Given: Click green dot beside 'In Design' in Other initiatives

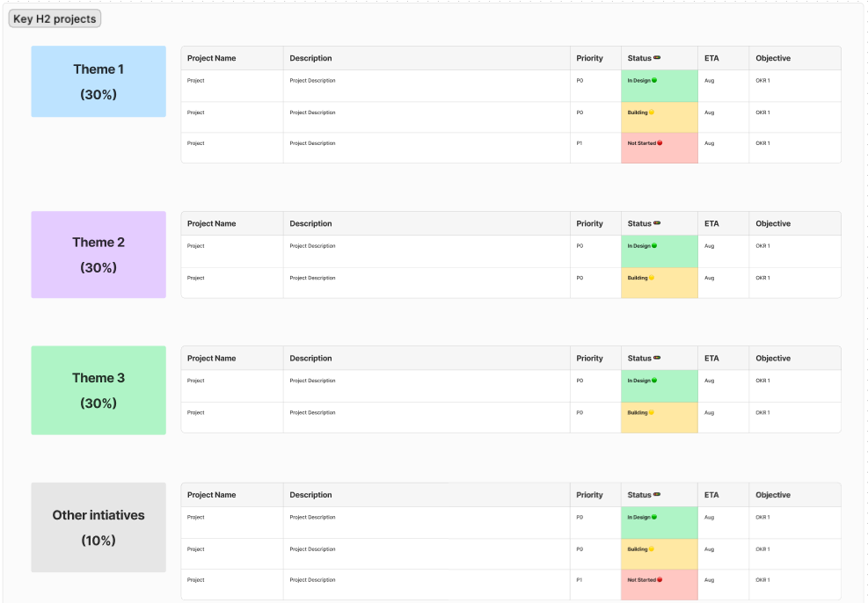Looking at the screenshot, I should tap(654, 517).
